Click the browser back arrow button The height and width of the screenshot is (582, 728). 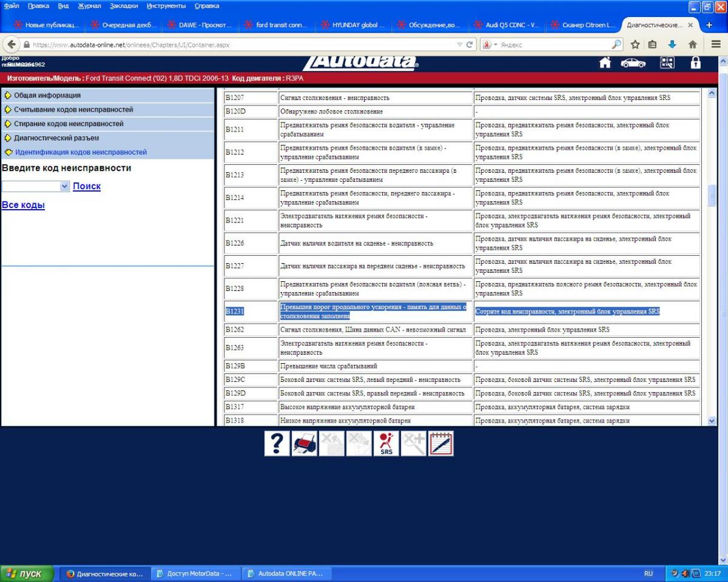(12, 45)
